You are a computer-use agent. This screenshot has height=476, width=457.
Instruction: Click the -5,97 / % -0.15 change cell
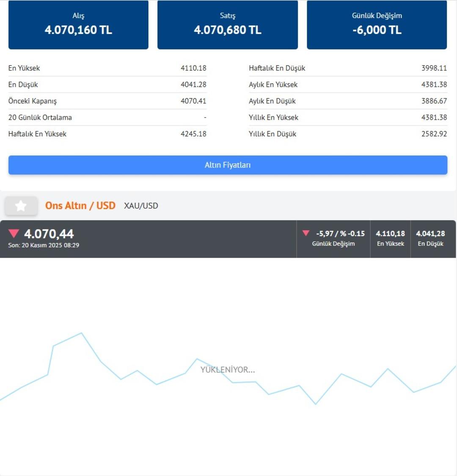point(334,238)
